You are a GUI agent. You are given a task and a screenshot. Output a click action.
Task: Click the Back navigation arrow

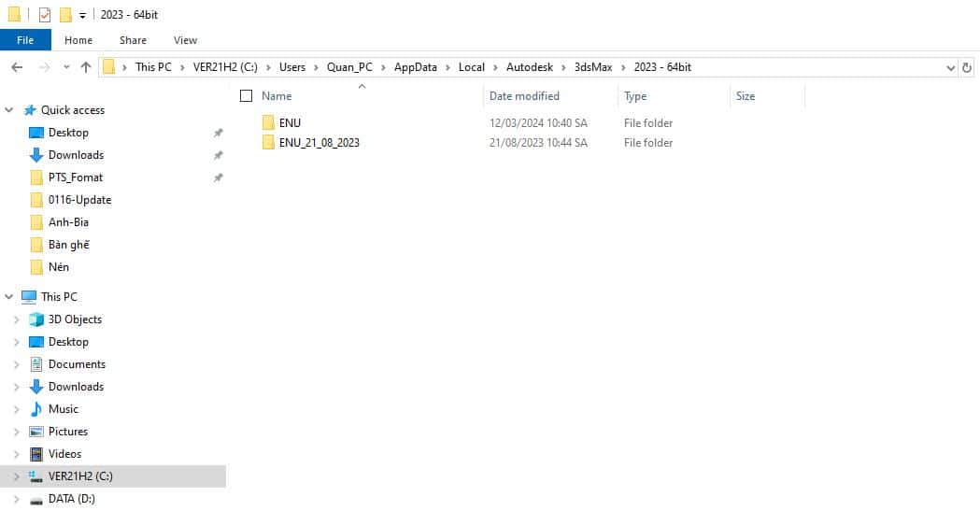tap(17, 67)
